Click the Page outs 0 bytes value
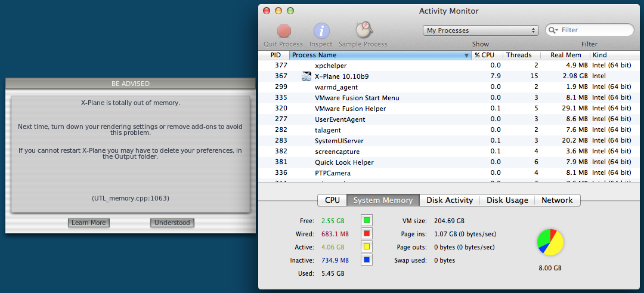 [464, 248]
